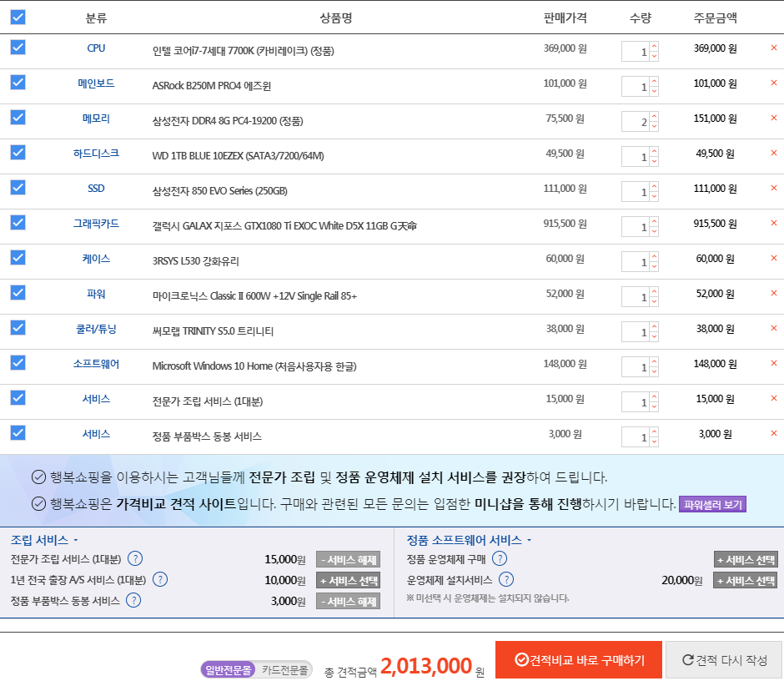Switch to 카드전문몰 tab
The width and height of the screenshot is (784, 686).
tap(284, 669)
